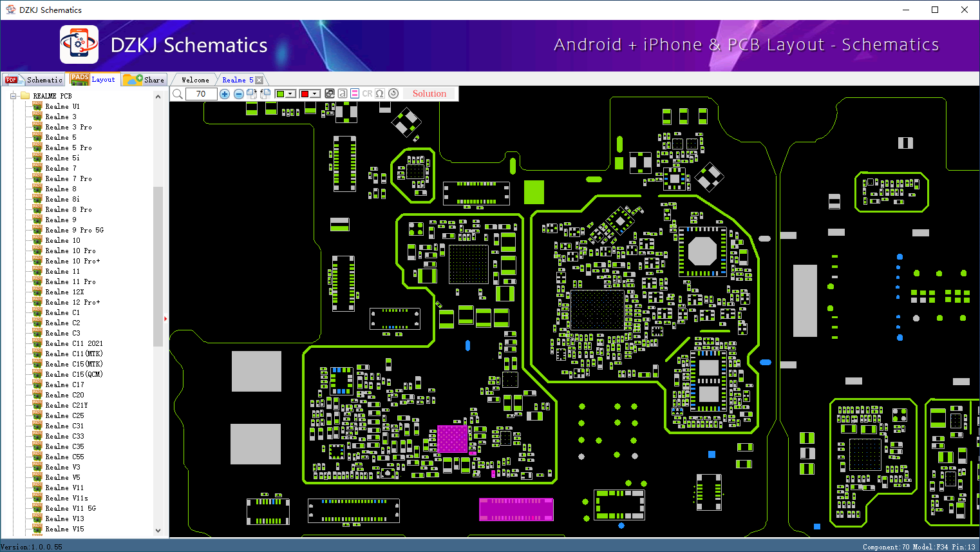Image resolution: width=980 pixels, height=552 pixels.
Task: Click the PADS icon beside Realme 10 Pro+
Action: click(37, 261)
